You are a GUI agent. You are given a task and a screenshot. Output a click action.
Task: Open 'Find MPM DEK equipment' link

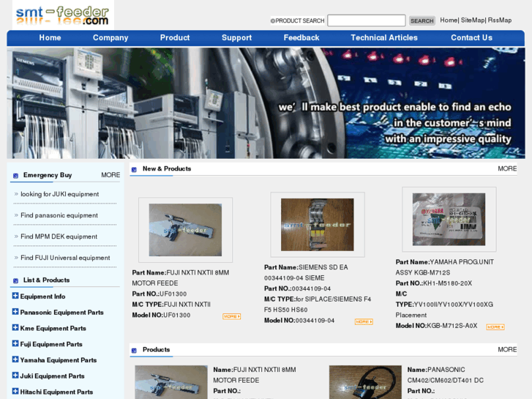coord(59,236)
